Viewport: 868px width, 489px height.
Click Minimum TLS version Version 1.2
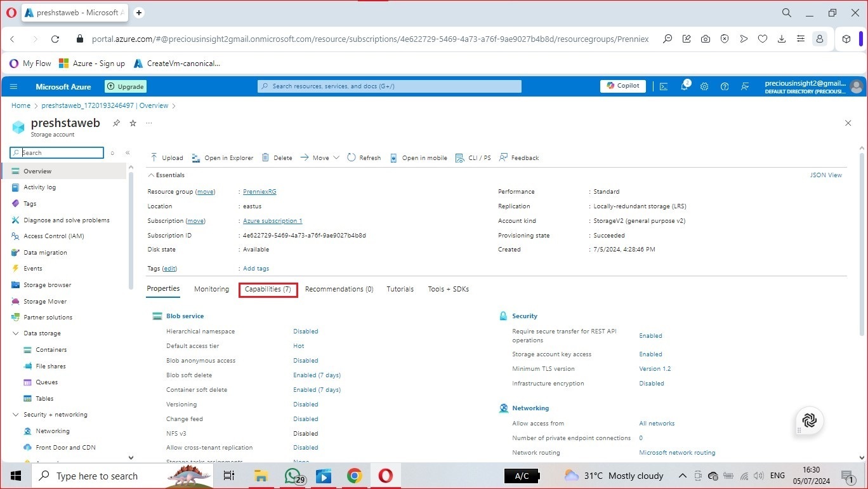[x=655, y=369]
